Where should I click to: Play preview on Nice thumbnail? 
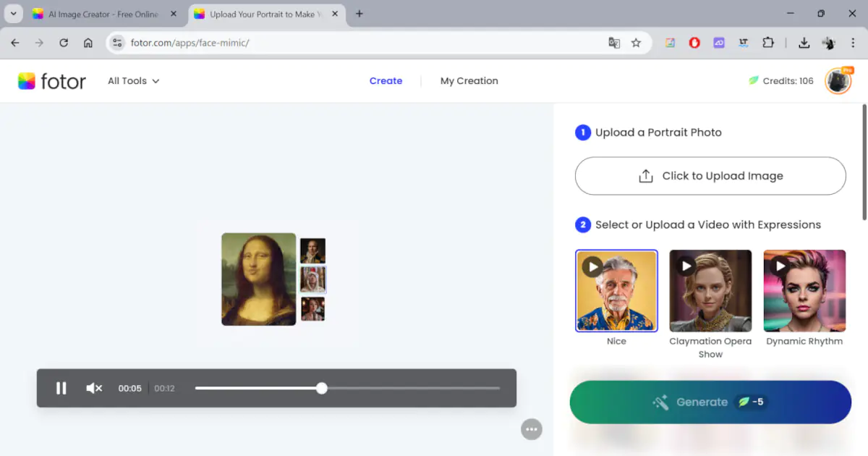(x=592, y=266)
